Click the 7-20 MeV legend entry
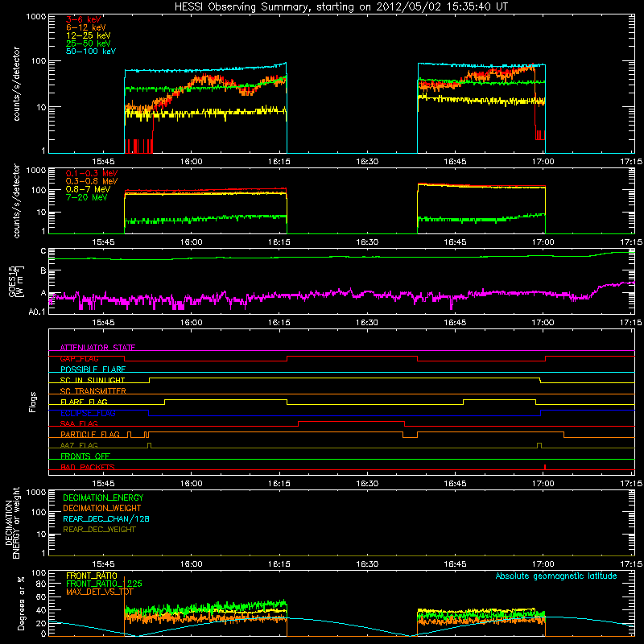This screenshot has width=644, height=644. coord(87,197)
